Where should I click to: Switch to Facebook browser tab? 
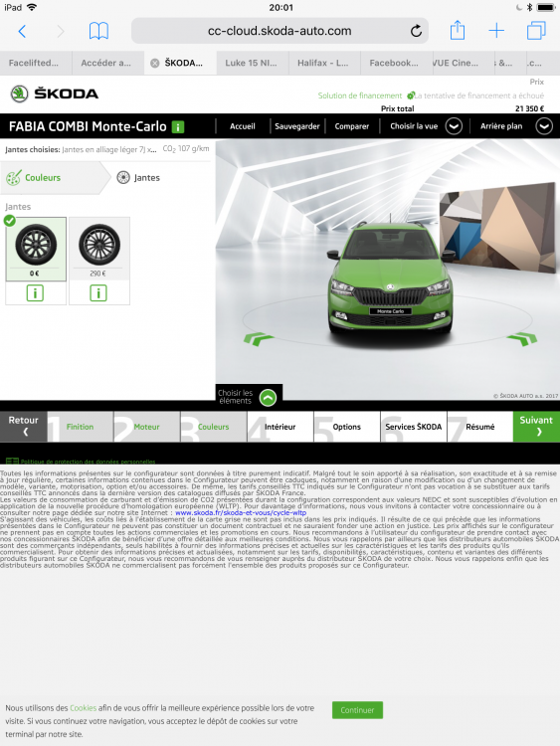396,63
